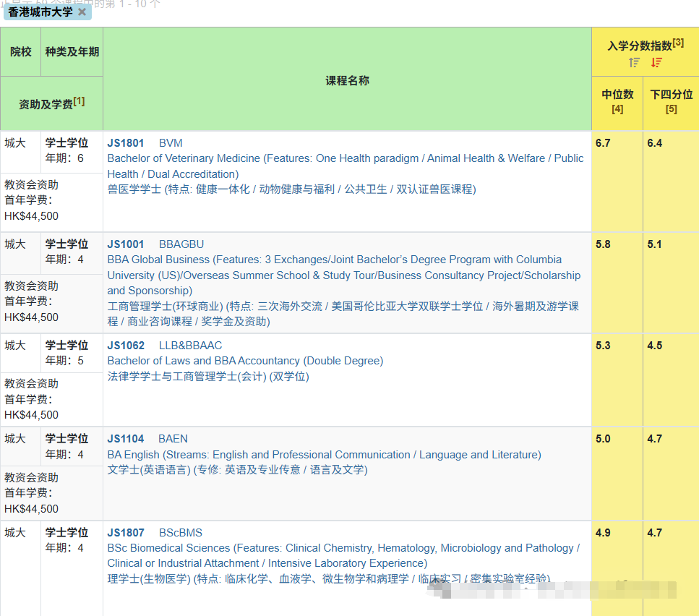Sort admission score index ascending
The image size is (699, 616).
click(635, 62)
